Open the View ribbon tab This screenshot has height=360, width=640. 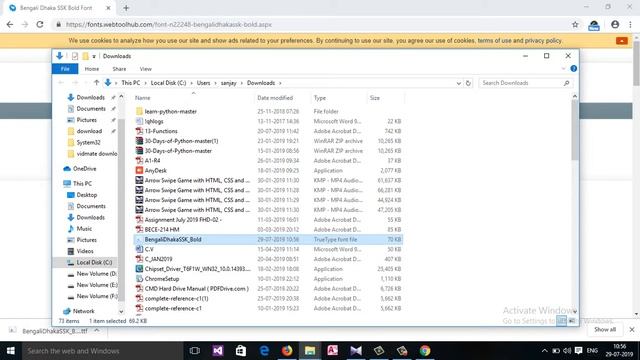146,69
